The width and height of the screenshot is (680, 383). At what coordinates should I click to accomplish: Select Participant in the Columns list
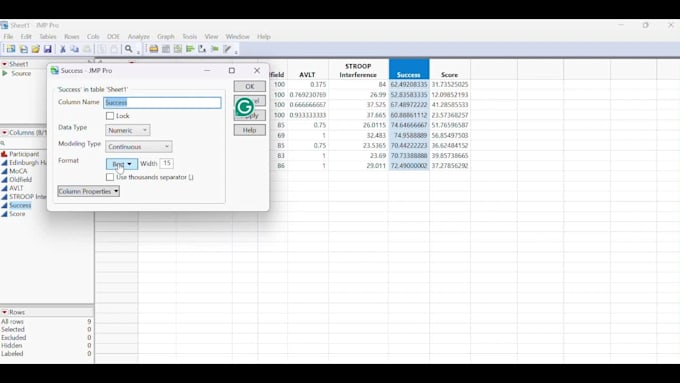click(x=24, y=154)
